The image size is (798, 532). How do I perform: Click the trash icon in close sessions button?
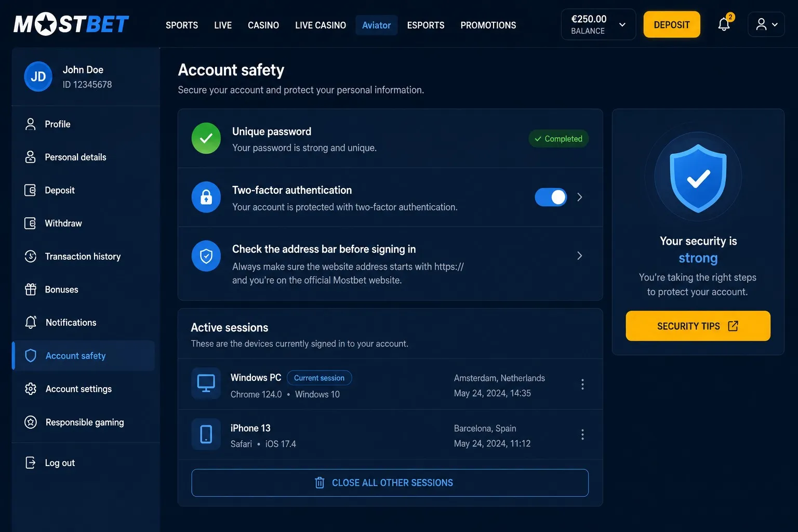coord(320,483)
